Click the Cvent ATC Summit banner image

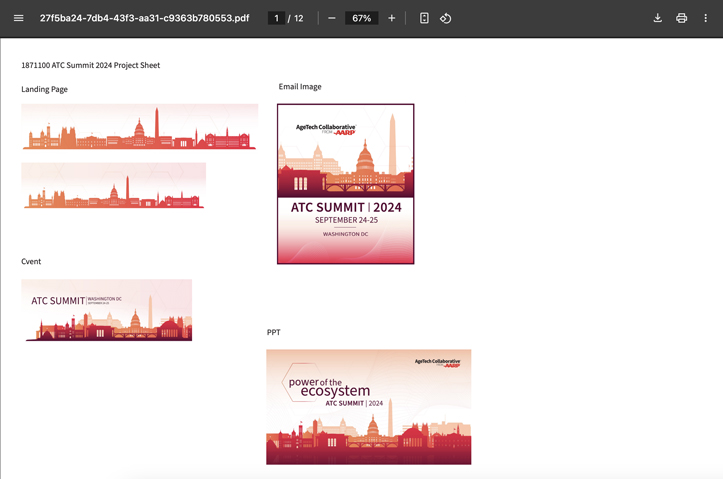(107, 310)
